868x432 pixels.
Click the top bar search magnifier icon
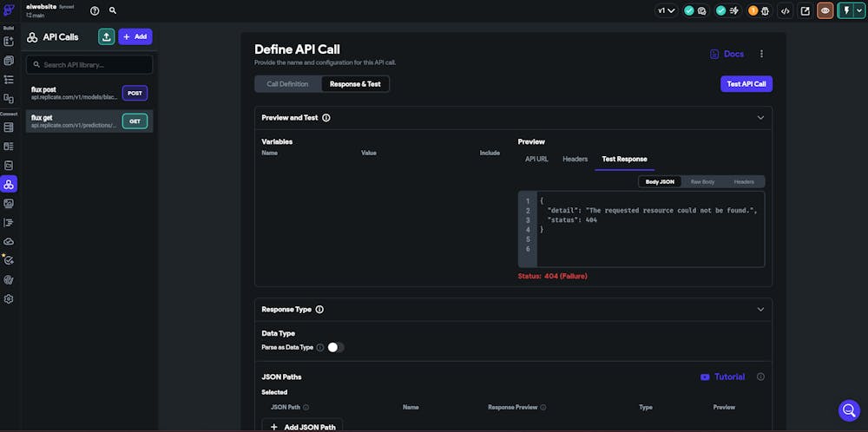[x=112, y=10]
